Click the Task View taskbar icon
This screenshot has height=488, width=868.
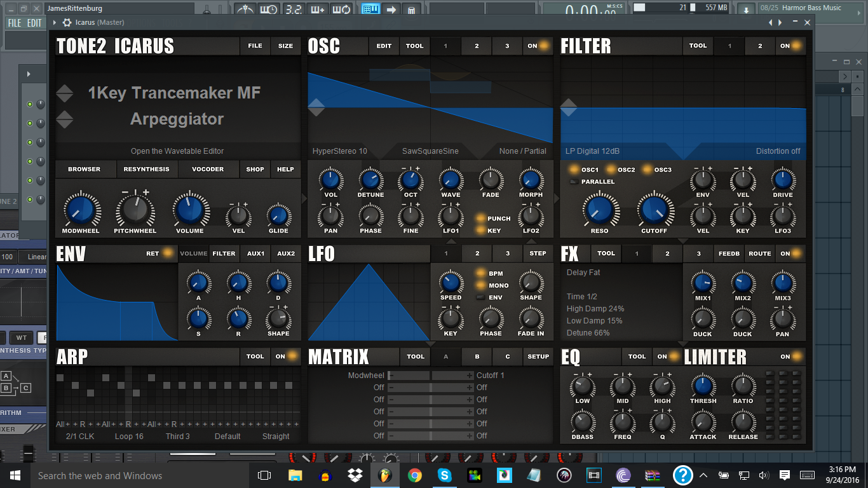tap(264, 475)
